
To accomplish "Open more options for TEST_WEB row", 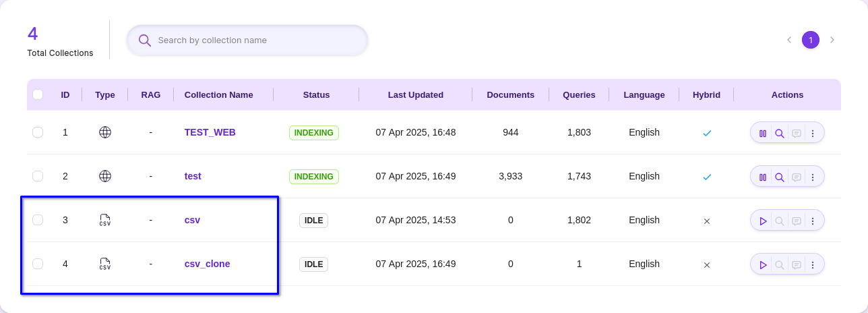I will pos(813,134).
